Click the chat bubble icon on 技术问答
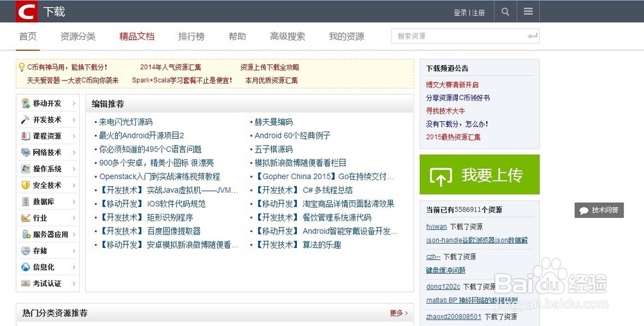The width and height of the screenshot is (644, 326). (x=583, y=211)
